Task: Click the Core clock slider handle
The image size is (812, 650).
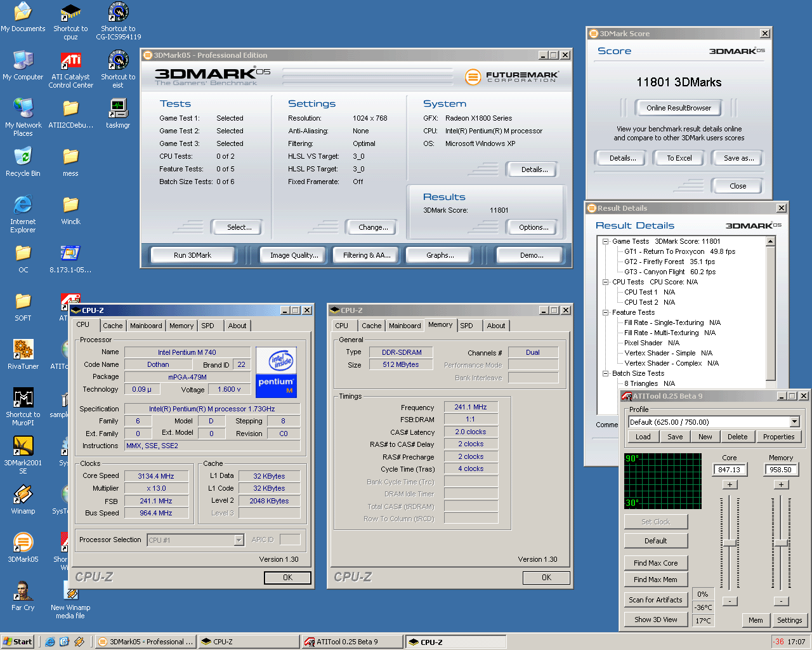Action: click(730, 543)
